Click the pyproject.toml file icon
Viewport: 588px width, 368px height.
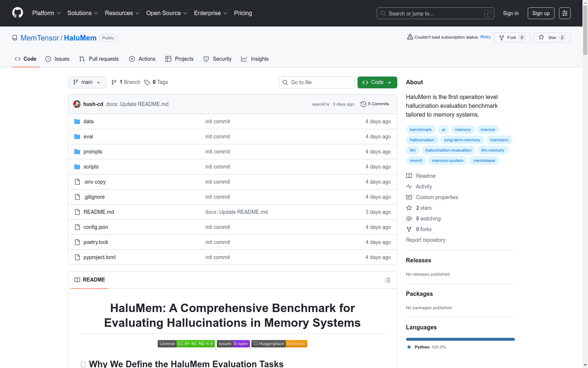point(77,257)
